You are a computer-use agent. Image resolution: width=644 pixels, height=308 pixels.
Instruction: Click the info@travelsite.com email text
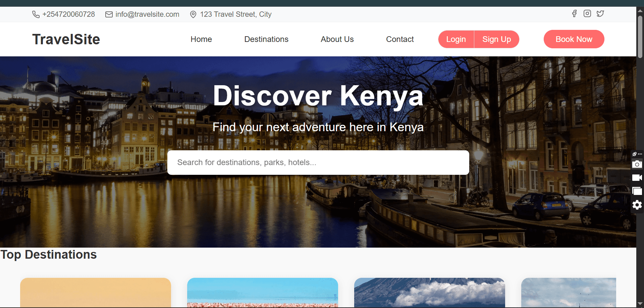148,14
